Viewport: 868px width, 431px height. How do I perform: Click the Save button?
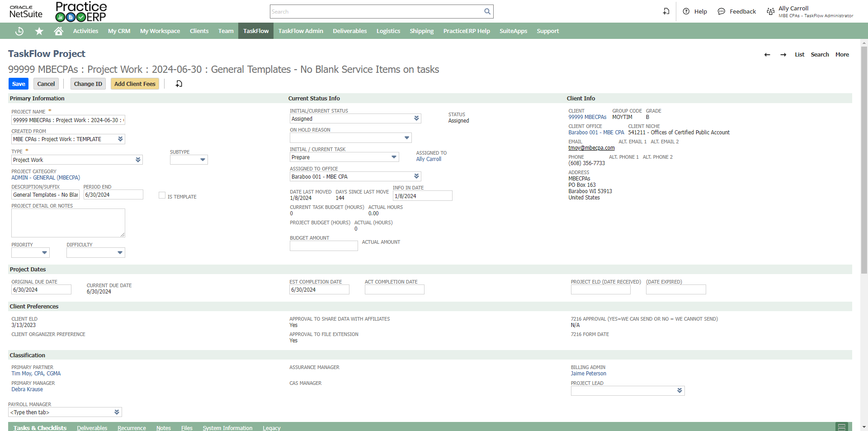pos(19,84)
